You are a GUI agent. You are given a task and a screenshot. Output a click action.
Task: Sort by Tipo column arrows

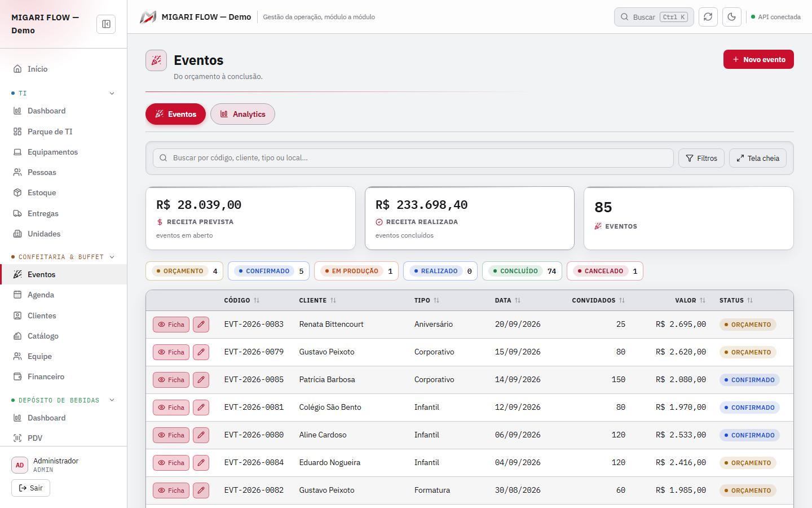[436, 300]
